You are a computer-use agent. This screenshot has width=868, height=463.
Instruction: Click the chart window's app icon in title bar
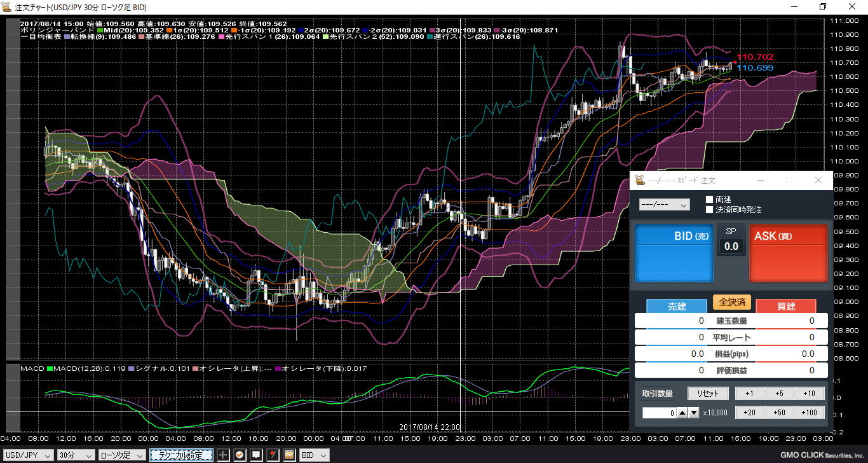coord(7,6)
